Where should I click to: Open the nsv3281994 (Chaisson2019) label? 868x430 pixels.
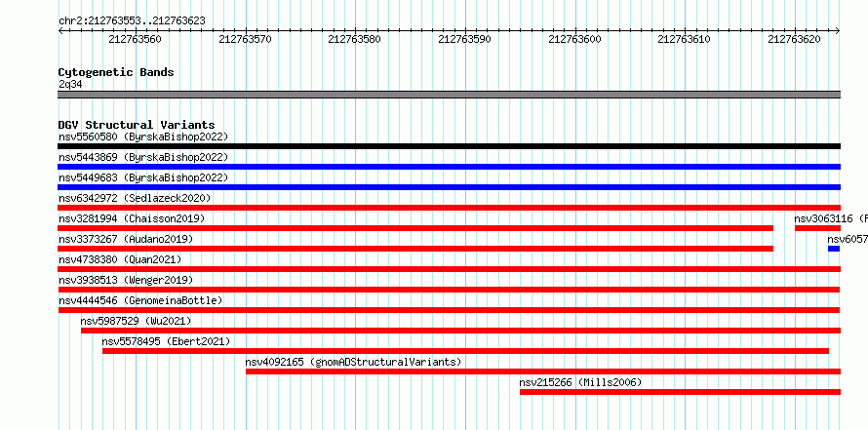pos(132,218)
